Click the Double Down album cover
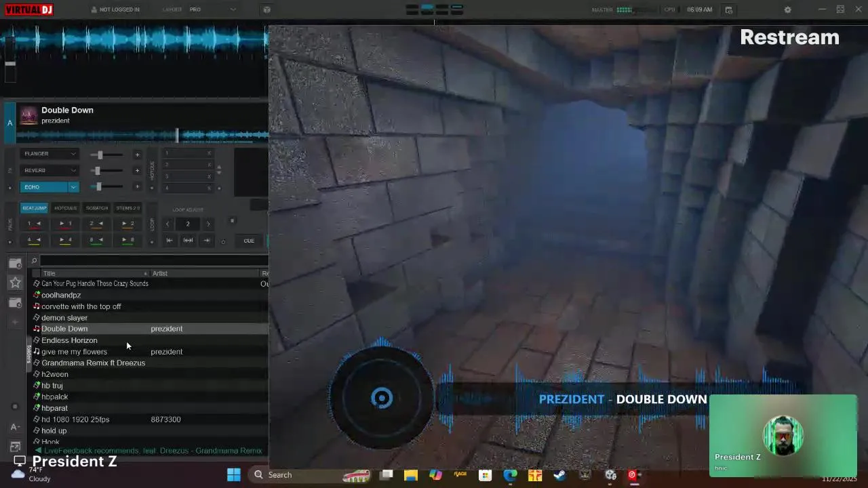Screen dimensions: 868x488 click(28, 115)
